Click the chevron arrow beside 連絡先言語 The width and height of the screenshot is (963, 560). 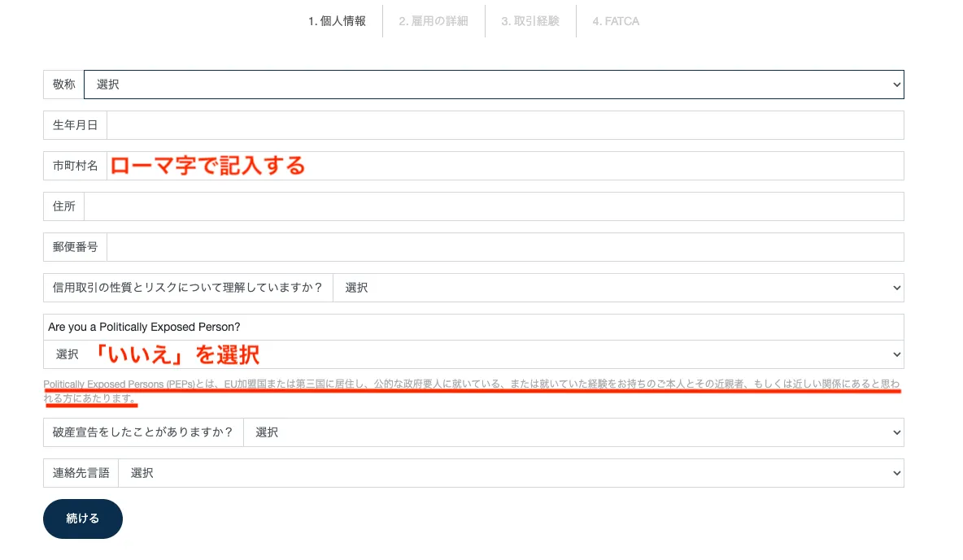click(x=895, y=472)
